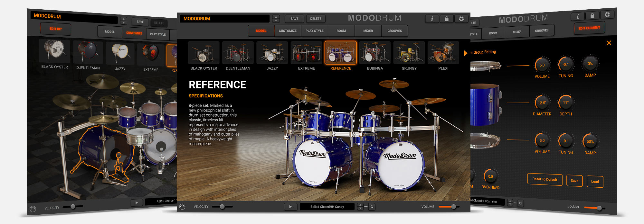Click DEPTH knob showing 11"
Screen dimensions: 644x224
566,103
